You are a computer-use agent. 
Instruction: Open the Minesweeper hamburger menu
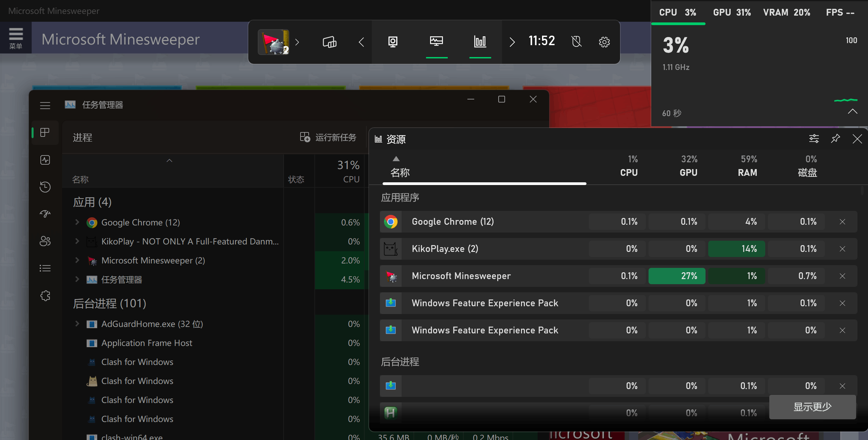[16, 38]
